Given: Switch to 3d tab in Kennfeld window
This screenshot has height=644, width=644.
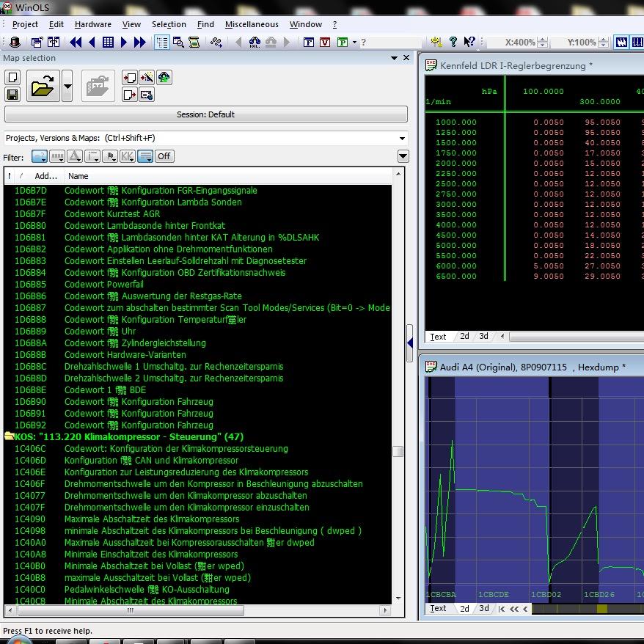Looking at the screenshot, I should (x=483, y=337).
